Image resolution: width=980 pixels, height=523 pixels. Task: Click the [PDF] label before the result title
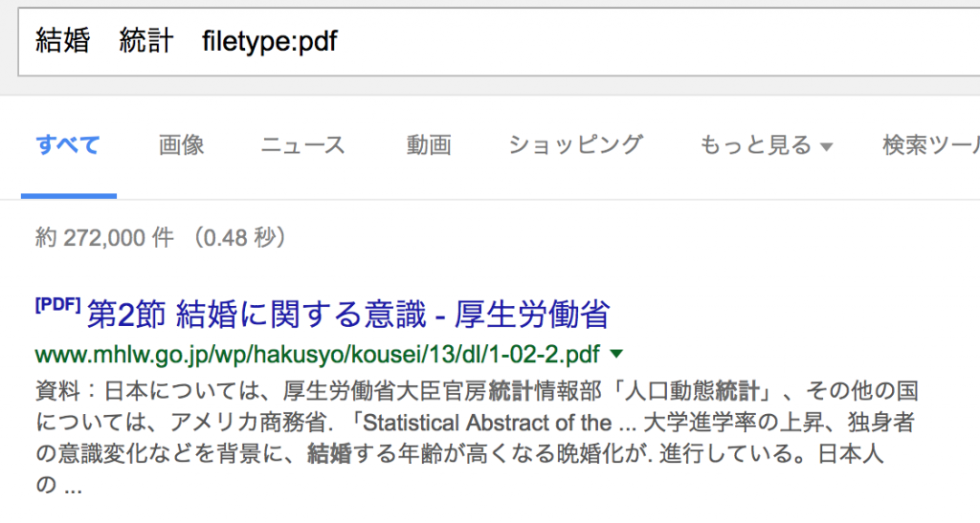point(57,306)
